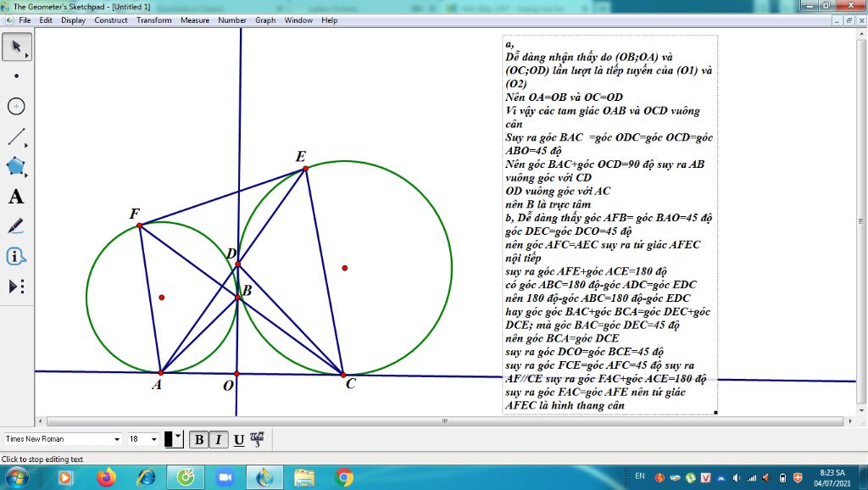The width and height of the screenshot is (868, 490).
Task: Select the Straightedge segment tool
Action: click(17, 136)
